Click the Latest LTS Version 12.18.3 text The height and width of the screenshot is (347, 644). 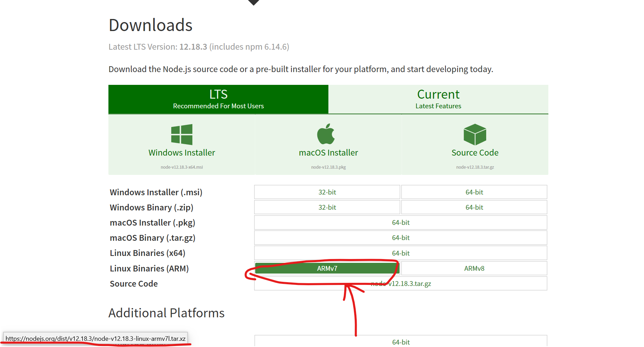point(199,47)
